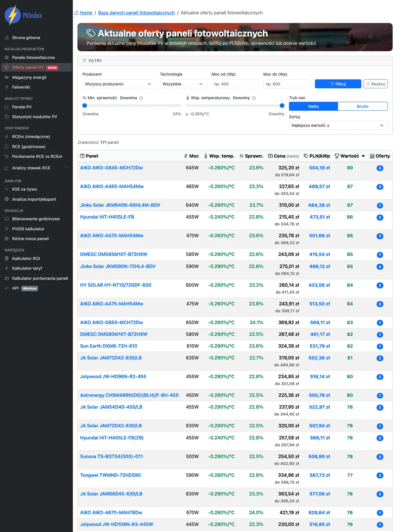403x532 pixels.
Task: Click the tag icon in page title banner
Action: (91, 33)
